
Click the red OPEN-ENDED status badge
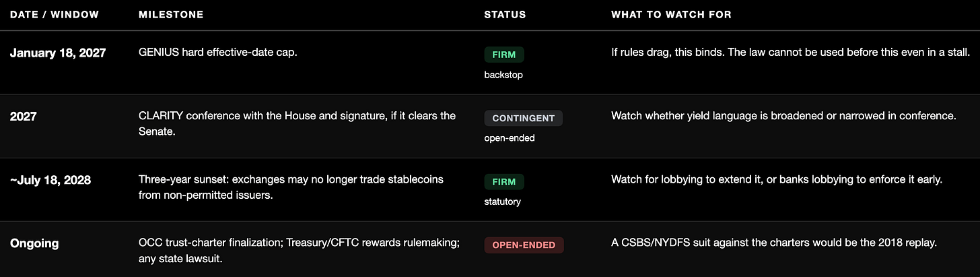point(524,245)
